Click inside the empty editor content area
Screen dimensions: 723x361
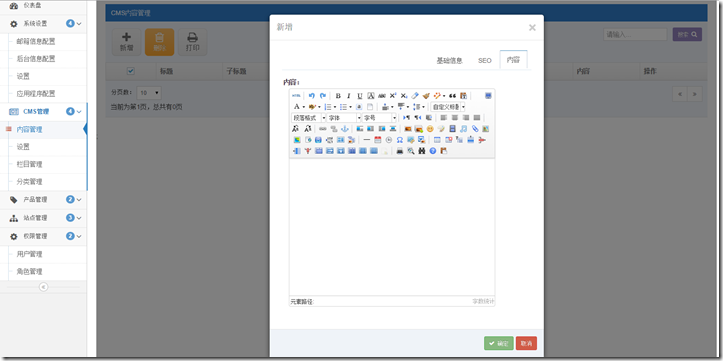click(392, 227)
